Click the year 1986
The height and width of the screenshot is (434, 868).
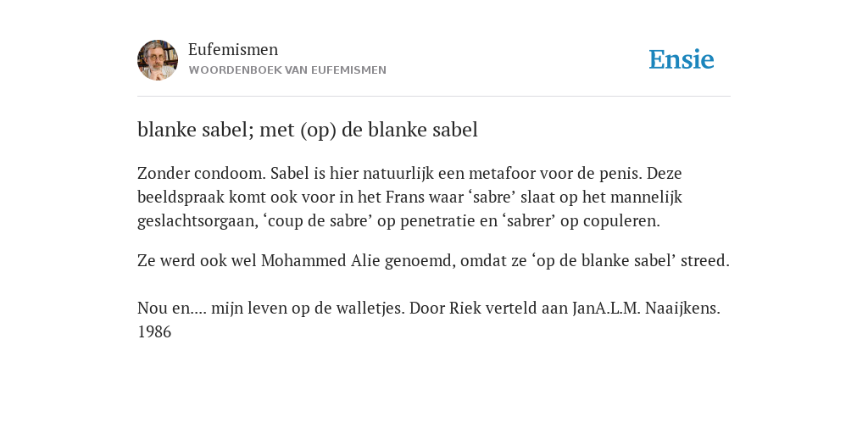coord(154,332)
